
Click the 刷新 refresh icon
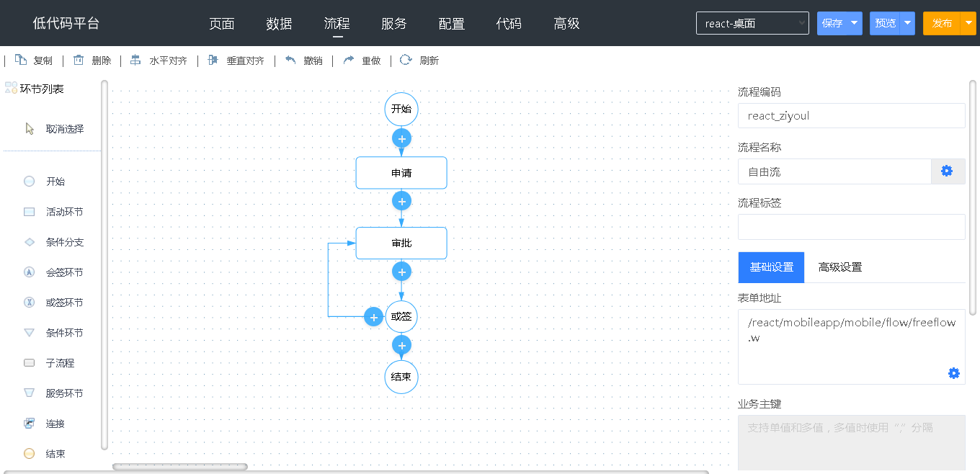406,60
